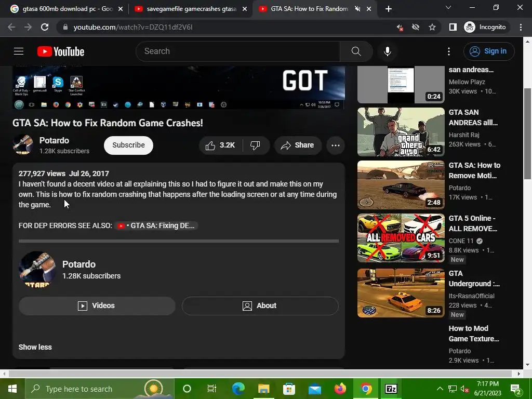The width and height of the screenshot is (532, 399).
Task: Open browser side panel icon
Action: tap(453, 27)
